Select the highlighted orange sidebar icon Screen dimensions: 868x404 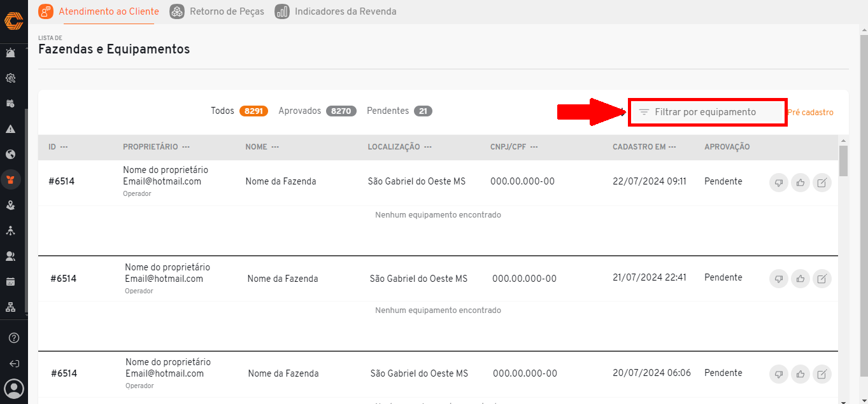10,179
